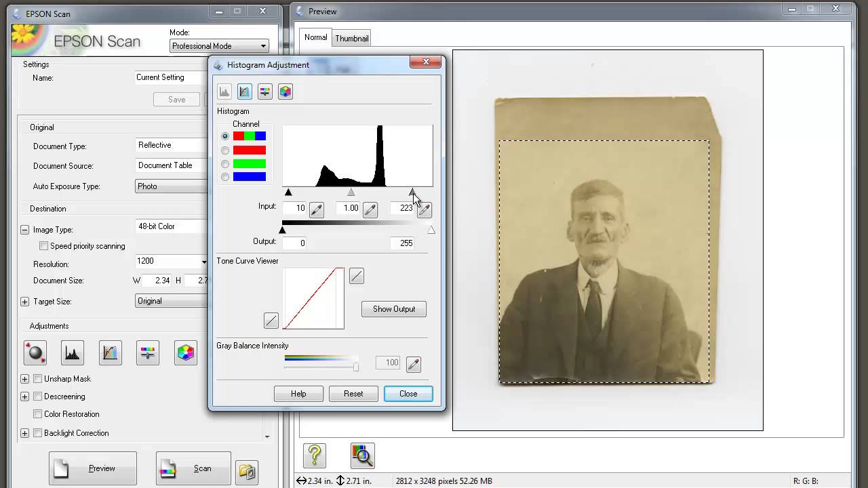Expand the Target Size options
This screenshot has height=488, width=868.
click(24, 302)
